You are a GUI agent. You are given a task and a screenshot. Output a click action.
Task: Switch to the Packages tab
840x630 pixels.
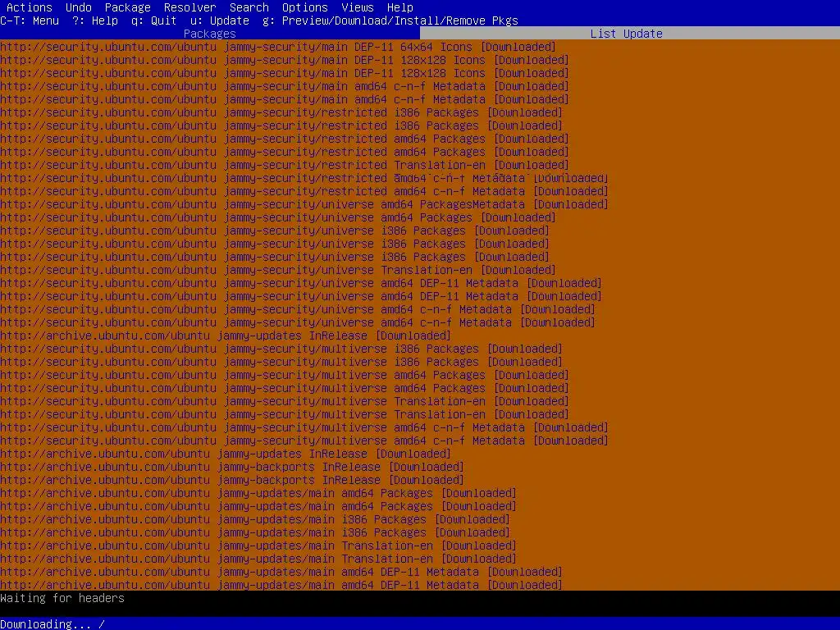(x=209, y=34)
